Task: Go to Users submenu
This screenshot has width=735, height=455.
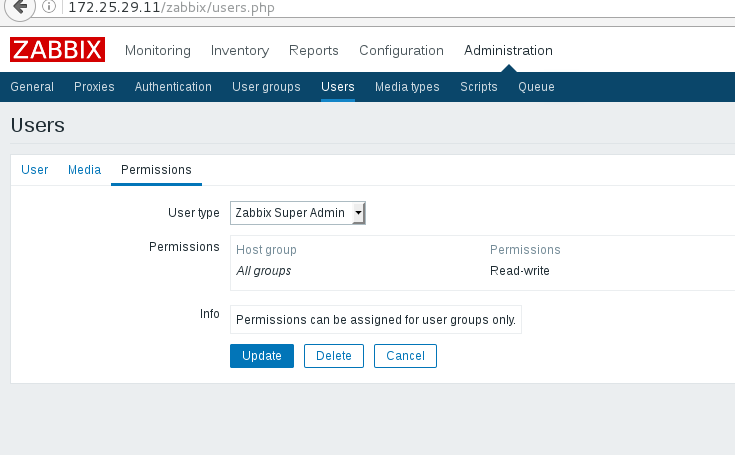Action: point(338,87)
